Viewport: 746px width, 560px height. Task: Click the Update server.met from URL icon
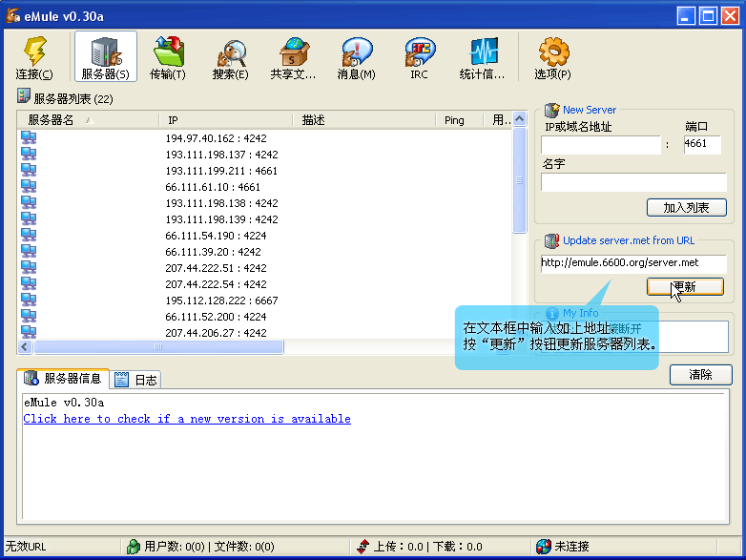(x=552, y=240)
